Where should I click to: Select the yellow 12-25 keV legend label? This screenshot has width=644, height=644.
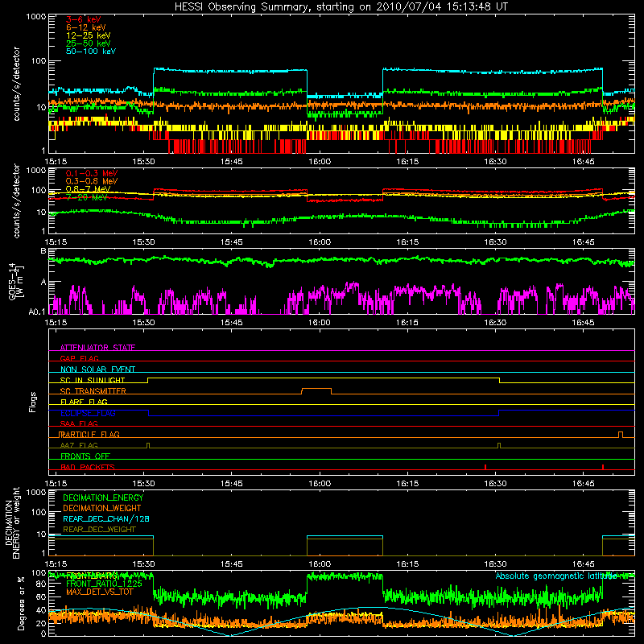[x=88, y=35]
